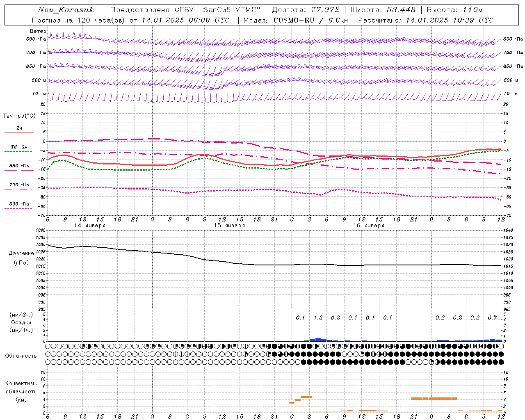This screenshot has width=525, height=420.
Task: Click the Nov_Karasuk station title
Action: tap(66, 10)
